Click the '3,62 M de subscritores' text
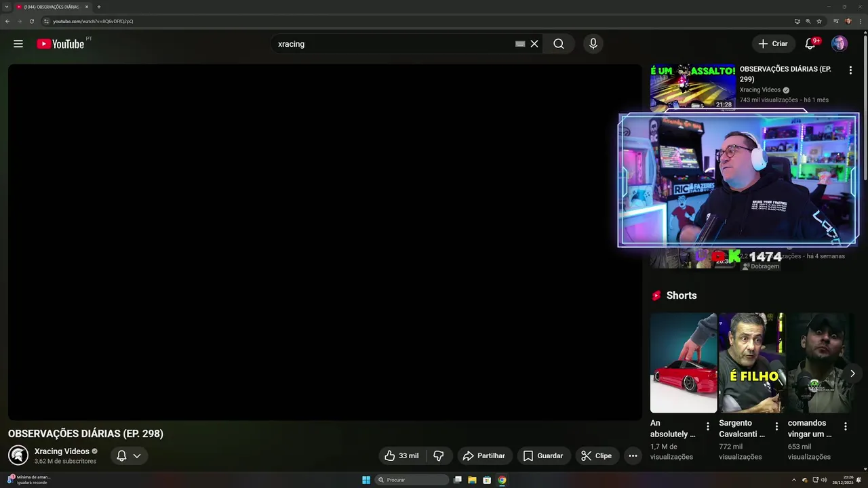This screenshot has height=488, width=868. pos(65,462)
